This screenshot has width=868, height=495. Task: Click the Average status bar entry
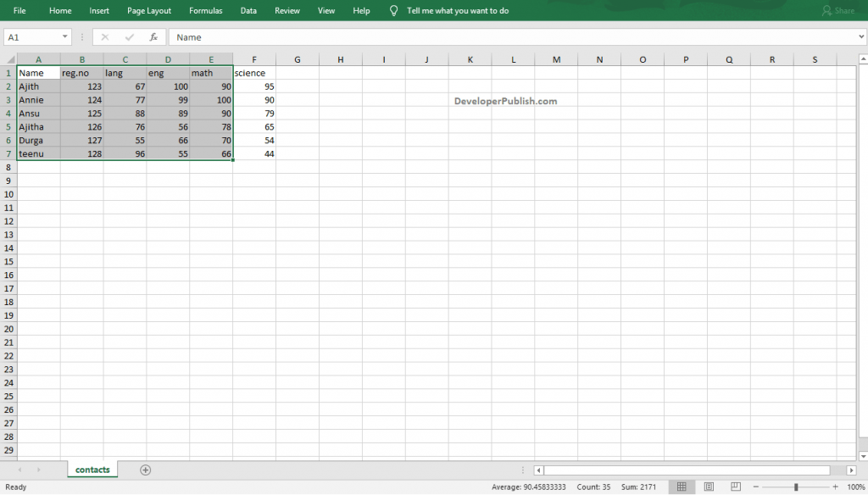[x=529, y=487]
